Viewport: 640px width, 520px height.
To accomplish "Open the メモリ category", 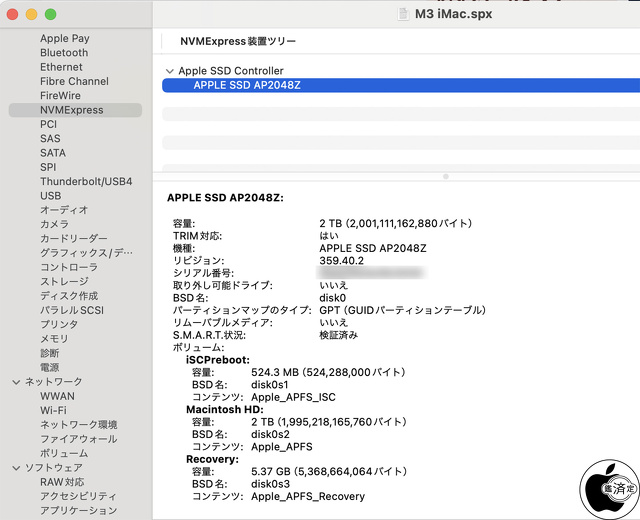I will coord(54,339).
